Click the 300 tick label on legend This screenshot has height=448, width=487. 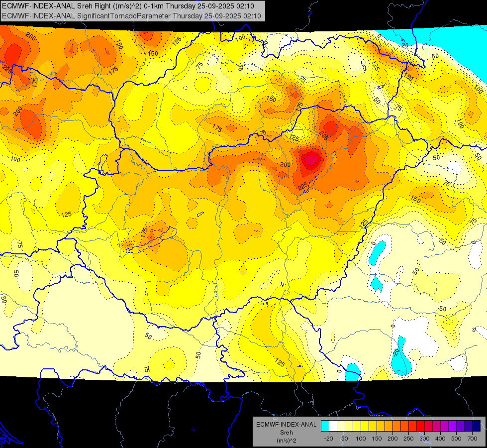point(424,439)
